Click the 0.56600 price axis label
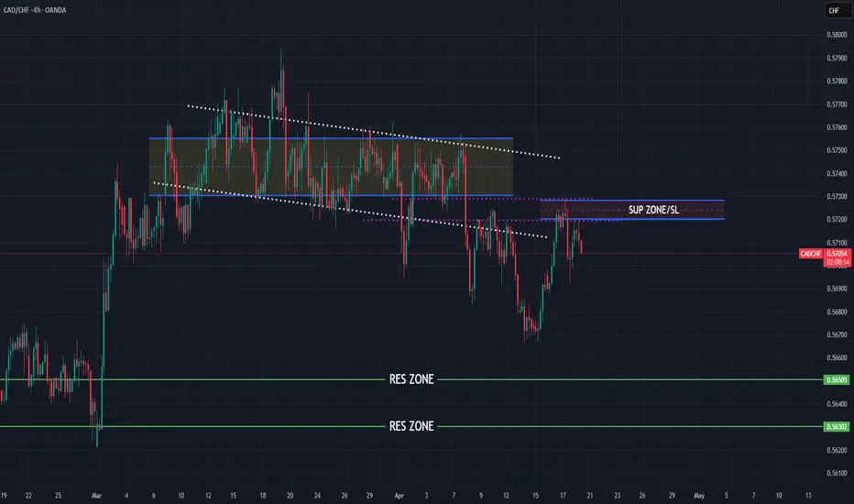Screen dimensions: 854x504 coord(837,357)
